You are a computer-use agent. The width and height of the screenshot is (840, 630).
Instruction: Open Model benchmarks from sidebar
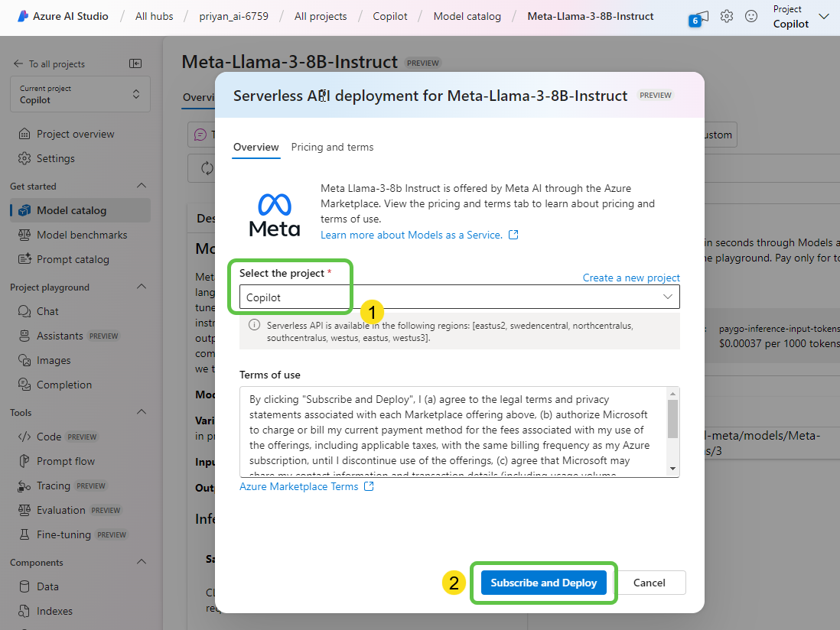[82, 235]
